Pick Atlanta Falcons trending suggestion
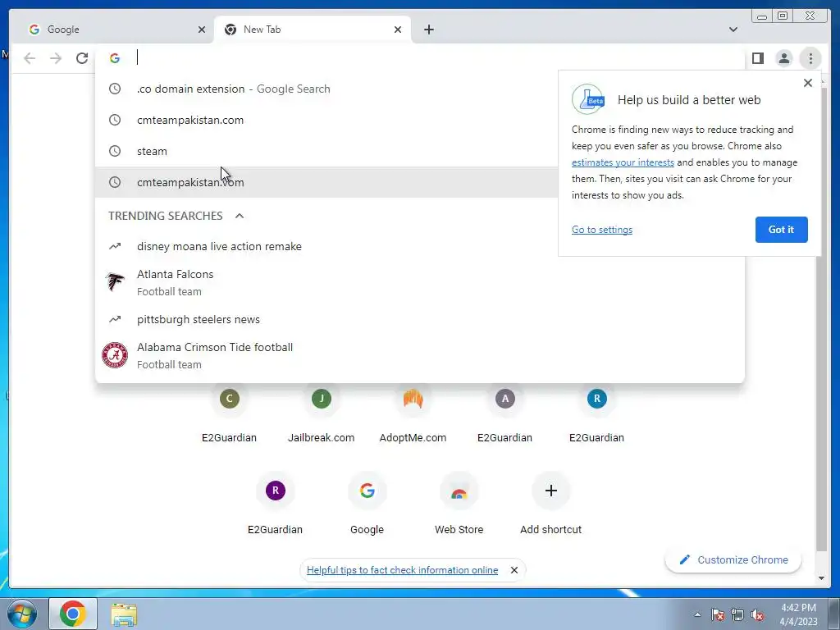Image resolution: width=840 pixels, height=630 pixels. click(x=420, y=282)
